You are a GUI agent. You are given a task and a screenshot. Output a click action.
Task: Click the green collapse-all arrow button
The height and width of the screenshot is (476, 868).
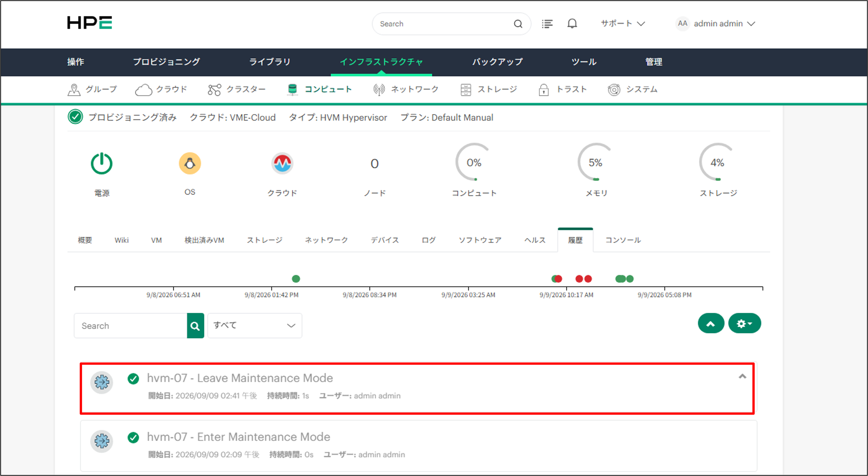[x=711, y=323]
